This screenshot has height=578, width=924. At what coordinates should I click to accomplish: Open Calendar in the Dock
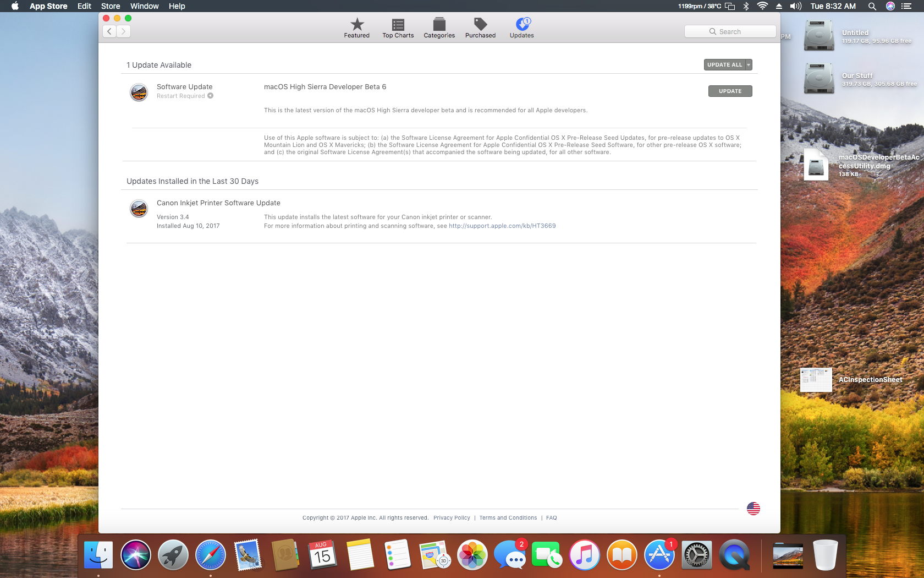tap(323, 554)
